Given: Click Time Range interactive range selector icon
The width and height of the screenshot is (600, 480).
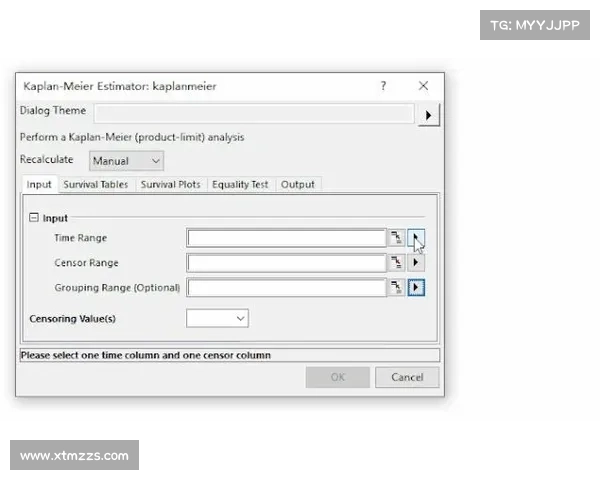Looking at the screenshot, I should pyautogui.click(x=397, y=238).
